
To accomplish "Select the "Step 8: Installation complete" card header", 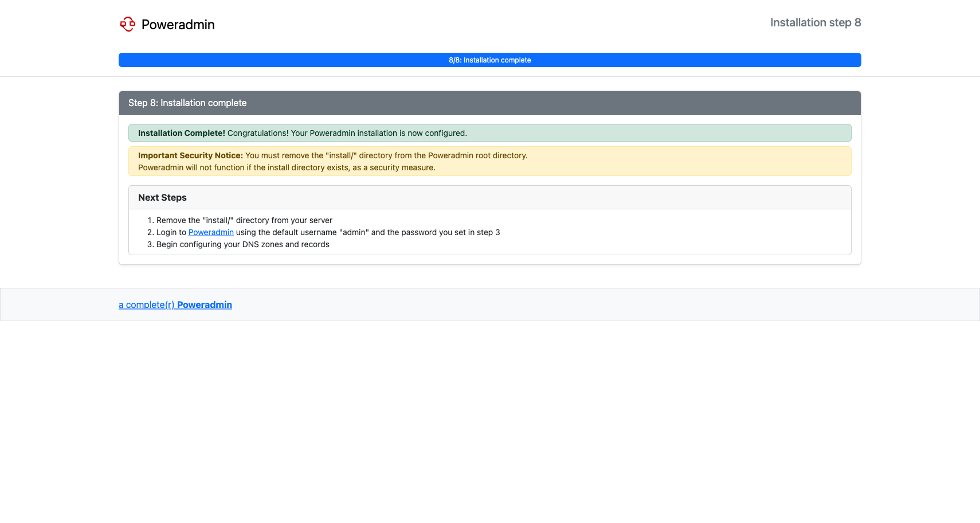I will point(187,103).
